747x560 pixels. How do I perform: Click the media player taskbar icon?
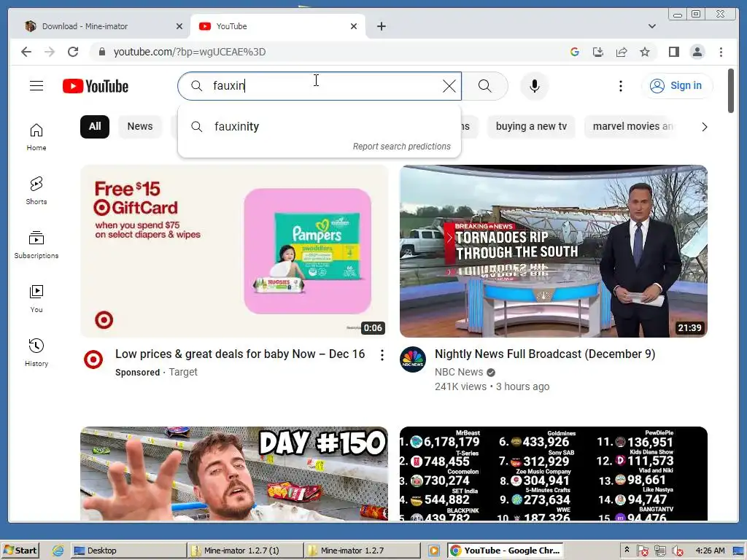coord(433,551)
